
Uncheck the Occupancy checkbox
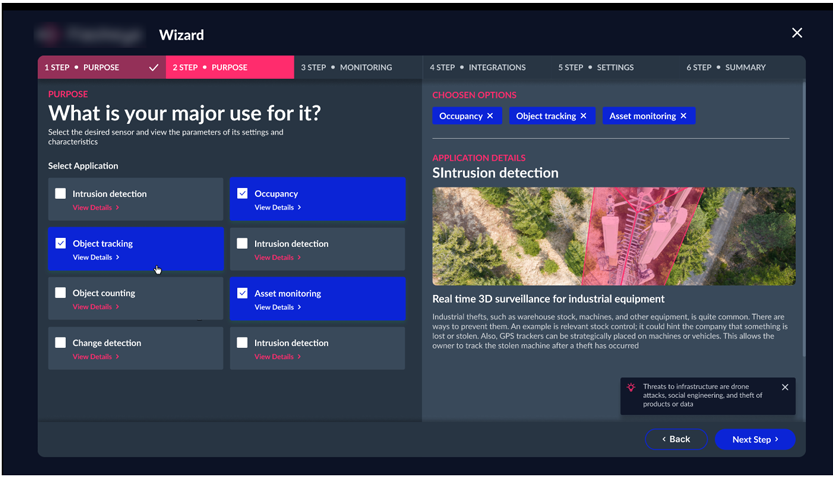tap(242, 193)
